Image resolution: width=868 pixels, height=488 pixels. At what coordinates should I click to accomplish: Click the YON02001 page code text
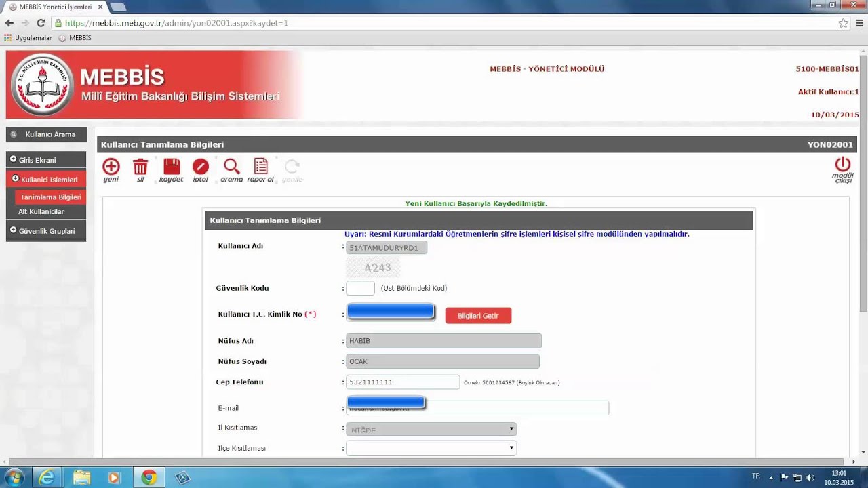tap(830, 144)
